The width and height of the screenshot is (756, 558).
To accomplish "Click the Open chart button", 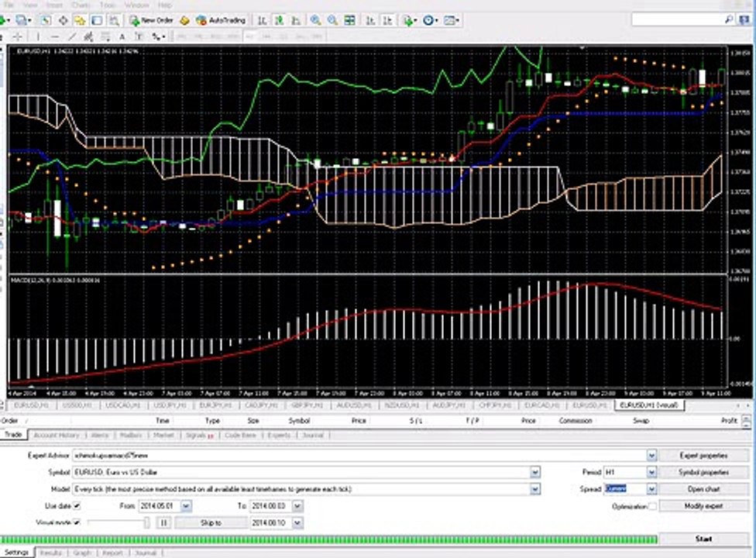I will tap(703, 489).
